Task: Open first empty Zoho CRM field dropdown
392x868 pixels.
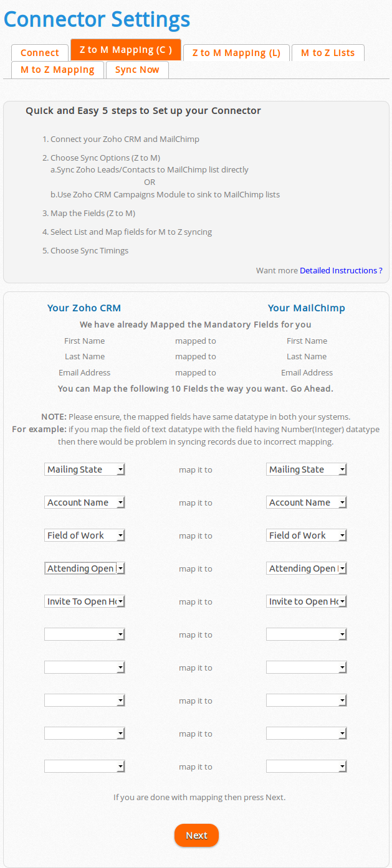Action: pos(85,634)
